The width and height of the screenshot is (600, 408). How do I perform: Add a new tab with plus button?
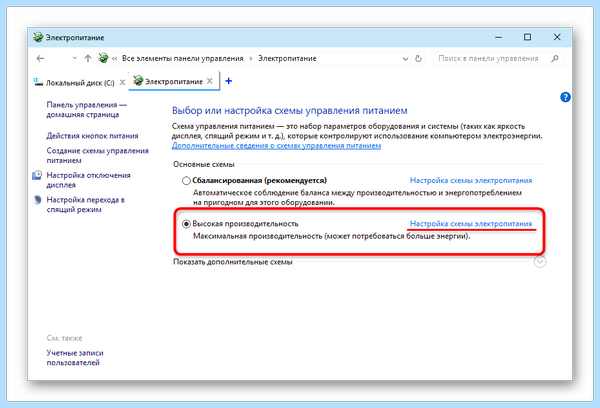pyautogui.click(x=228, y=81)
